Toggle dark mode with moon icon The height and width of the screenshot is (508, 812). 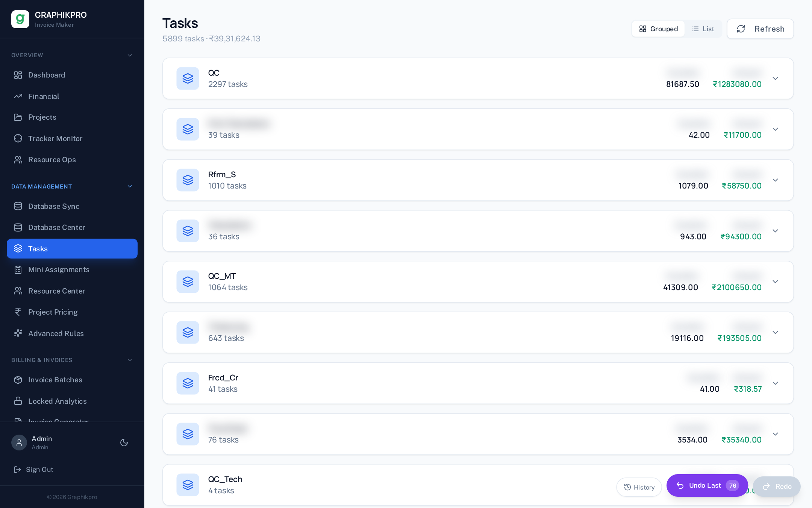124,443
